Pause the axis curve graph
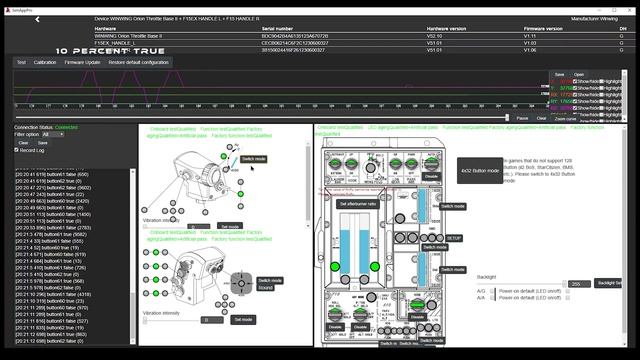The width and height of the screenshot is (640, 360). pos(522,118)
